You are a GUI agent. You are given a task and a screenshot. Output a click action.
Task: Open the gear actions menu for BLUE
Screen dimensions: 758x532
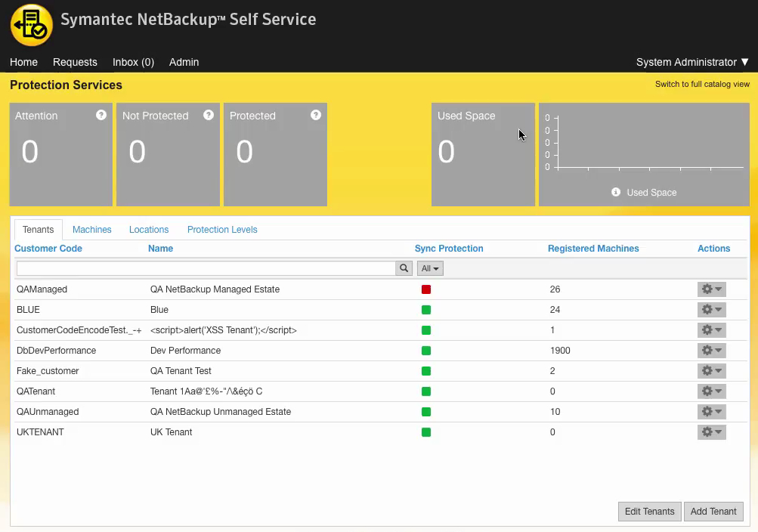(x=712, y=310)
